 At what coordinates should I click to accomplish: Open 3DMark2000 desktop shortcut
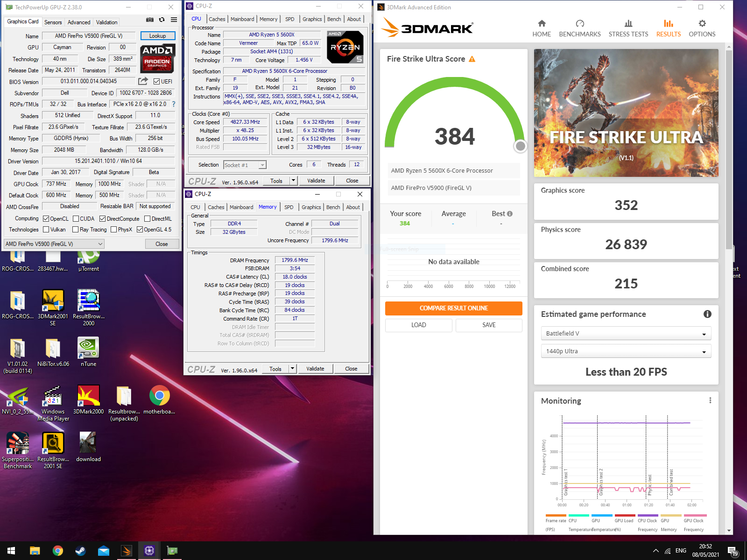[x=88, y=400]
